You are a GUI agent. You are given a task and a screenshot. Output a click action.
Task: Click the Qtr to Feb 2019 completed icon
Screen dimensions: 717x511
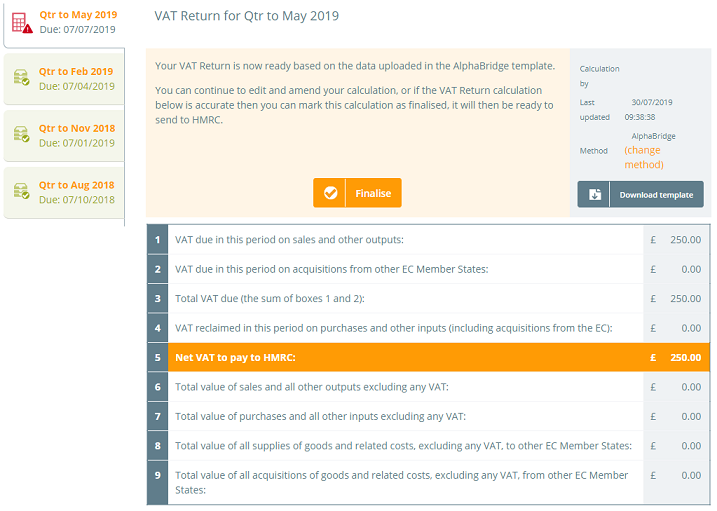[21, 77]
